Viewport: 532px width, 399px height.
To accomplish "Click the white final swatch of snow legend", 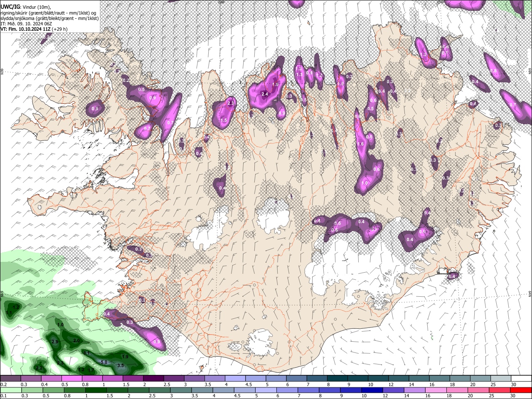I will pos(520,379).
